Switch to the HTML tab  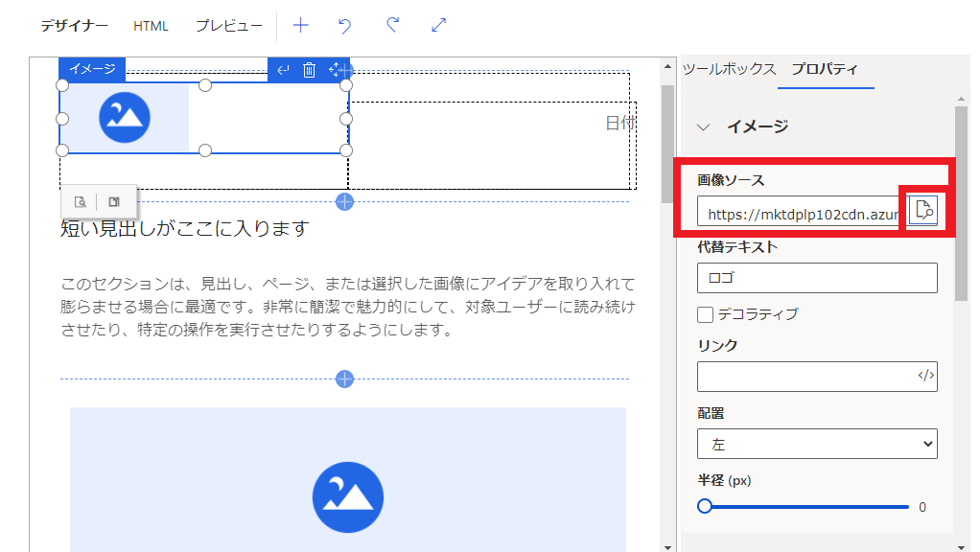[151, 26]
